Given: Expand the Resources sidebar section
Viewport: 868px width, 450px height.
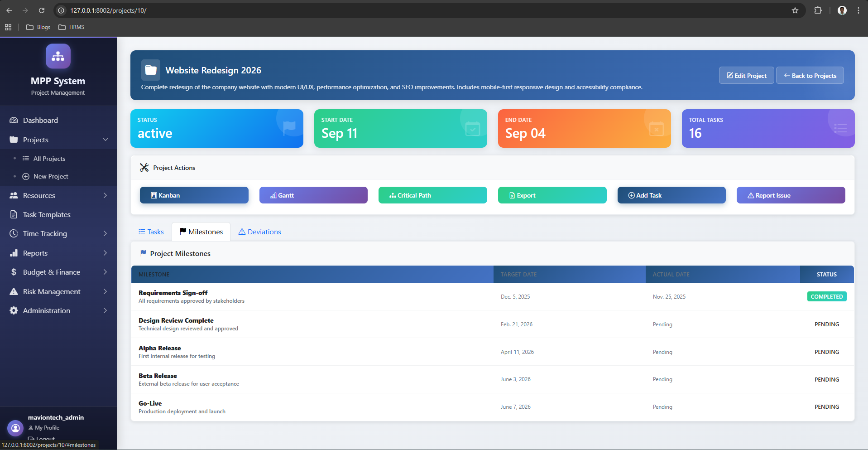Looking at the screenshot, I should pos(105,196).
